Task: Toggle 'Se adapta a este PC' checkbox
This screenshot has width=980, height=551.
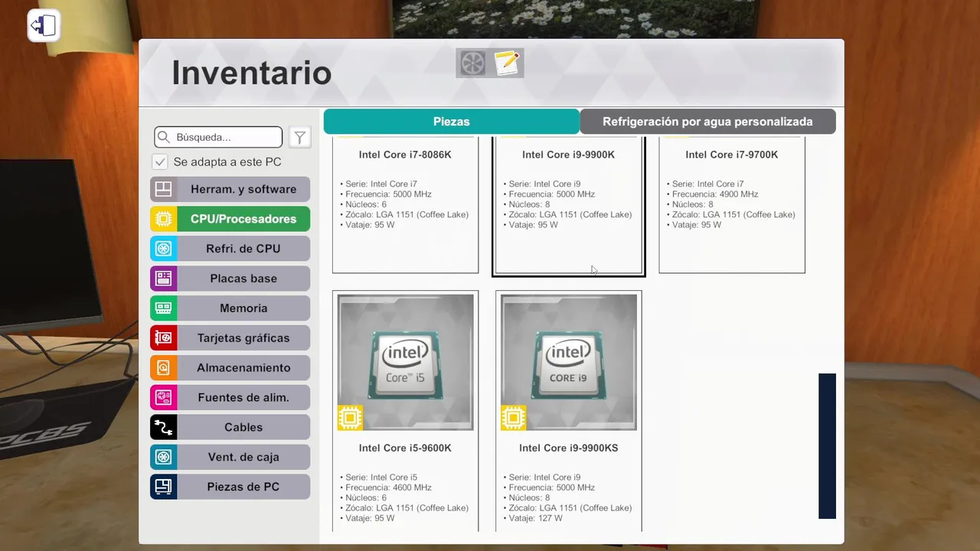Action: click(160, 162)
